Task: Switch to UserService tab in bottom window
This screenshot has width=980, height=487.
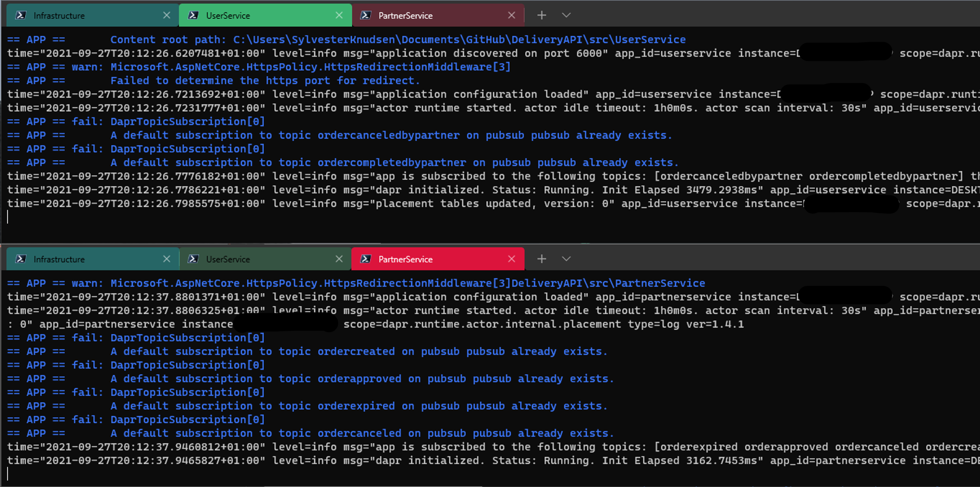Action: pyautogui.click(x=228, y=259)
